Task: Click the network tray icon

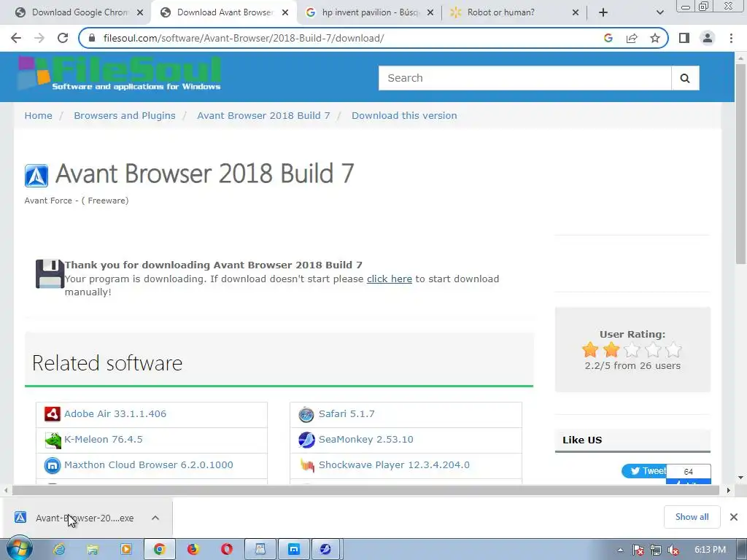Action: (656, 550)
